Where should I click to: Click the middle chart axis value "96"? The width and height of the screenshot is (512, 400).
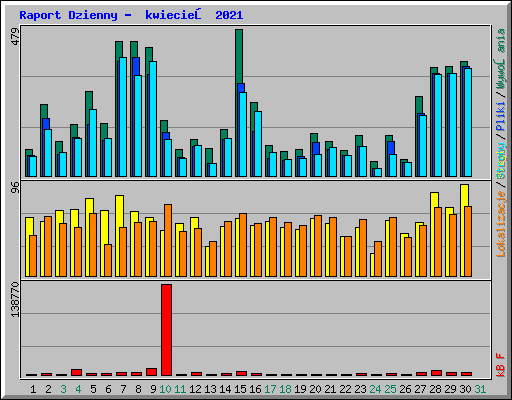click(15, 188)
